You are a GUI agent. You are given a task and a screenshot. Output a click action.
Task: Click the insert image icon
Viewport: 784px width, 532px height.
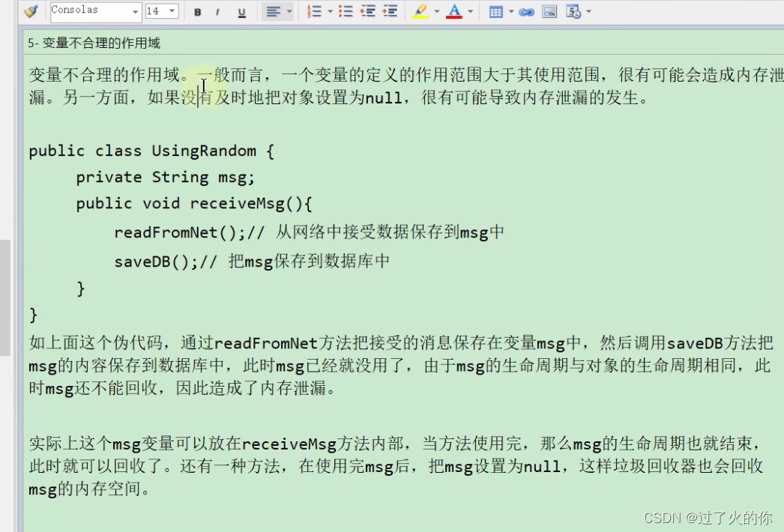(x=549, y=11)
